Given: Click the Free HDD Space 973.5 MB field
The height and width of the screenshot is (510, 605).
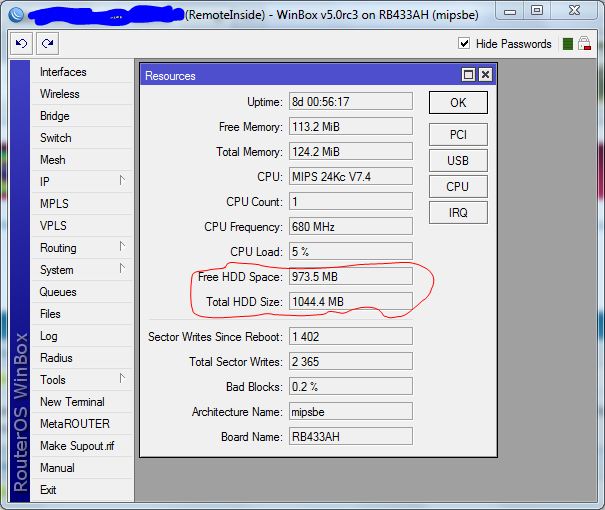Looking at the screenshot, I should tap(351, 277).
